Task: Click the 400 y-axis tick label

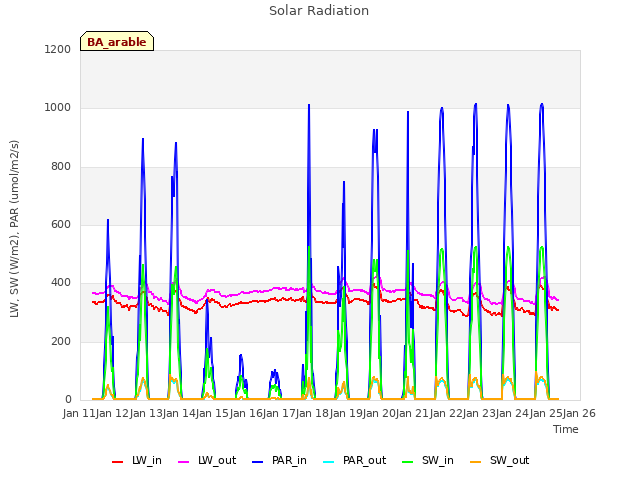Action: 61,283
